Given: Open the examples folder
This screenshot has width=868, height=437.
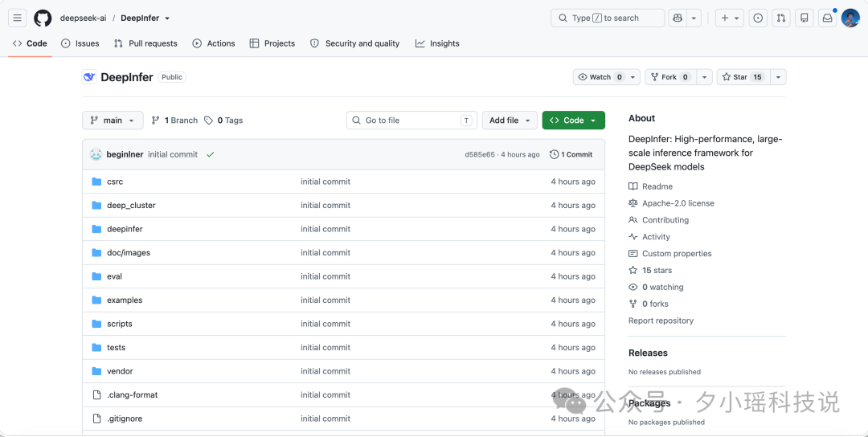Looking at the screenshot, I should click(125, 300).
